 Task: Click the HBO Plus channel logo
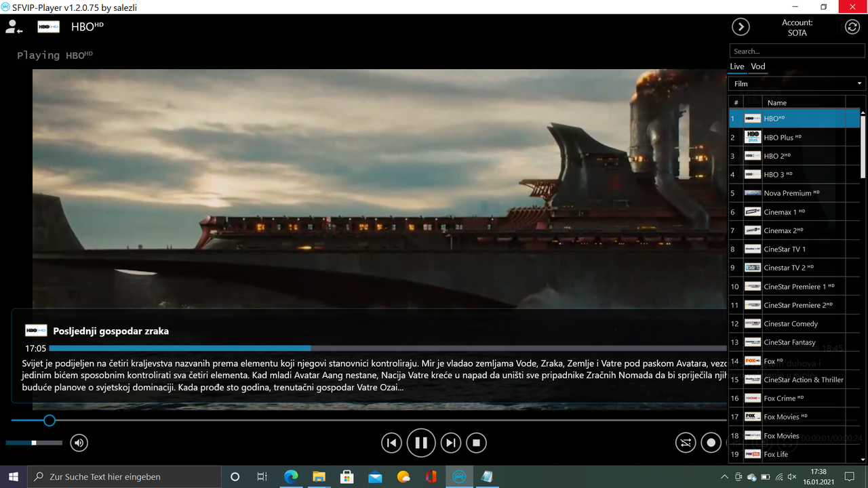click(753, 138)
